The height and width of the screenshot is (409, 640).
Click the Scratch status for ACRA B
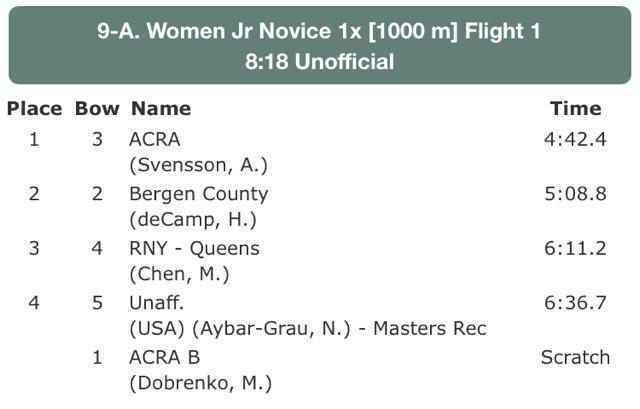click(x=575, y=357)
